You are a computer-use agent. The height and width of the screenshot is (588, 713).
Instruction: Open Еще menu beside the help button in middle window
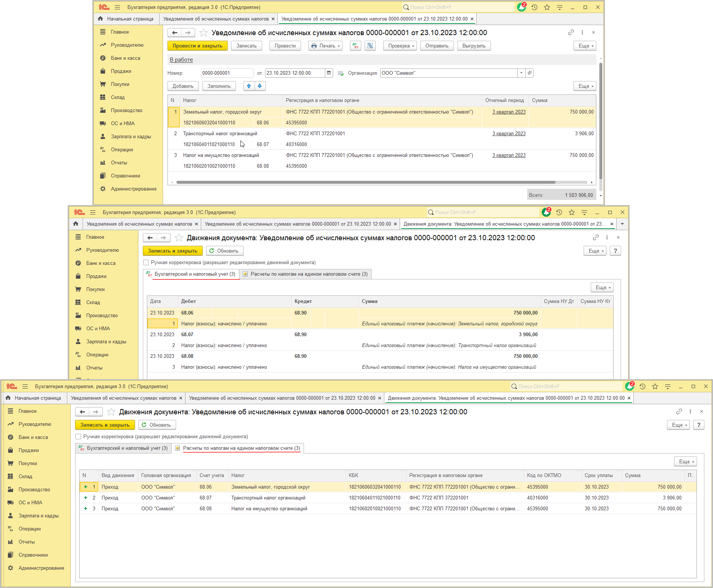[595, 251]
